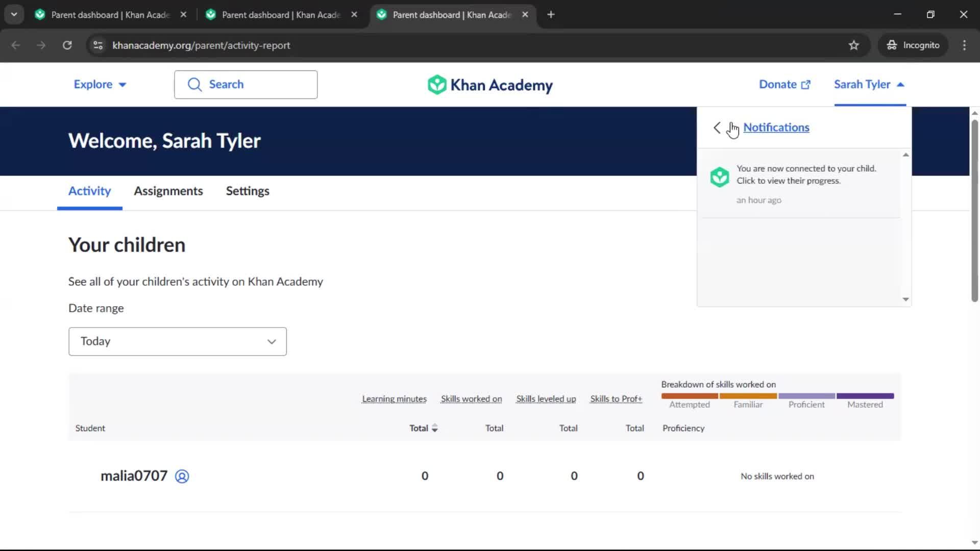
Task: Click notifications panel scroll up arrow
Action: click(x=905, y=155)
